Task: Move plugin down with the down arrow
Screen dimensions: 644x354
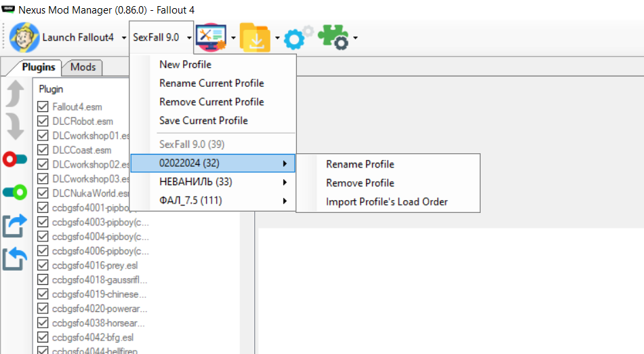Action: [15, 127]
